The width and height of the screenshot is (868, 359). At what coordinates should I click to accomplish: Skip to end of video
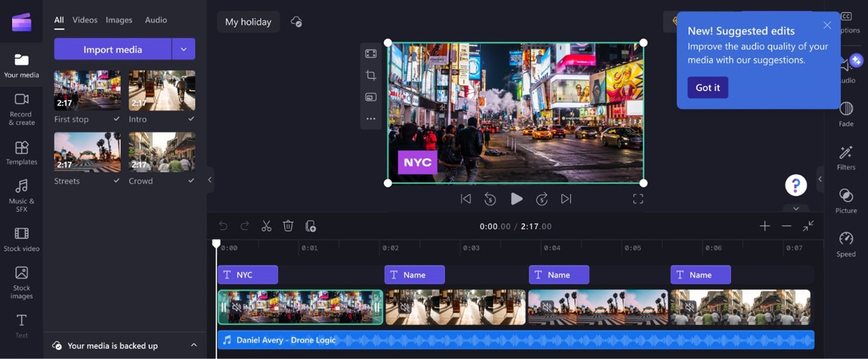pyautogui.click(x=566, y=199)
